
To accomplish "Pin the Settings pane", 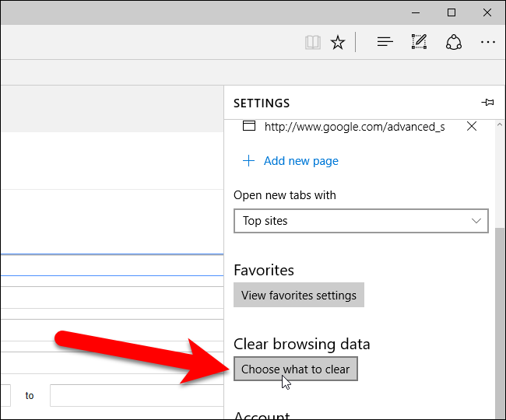I will pyautogui.click(x=488, y=103).
